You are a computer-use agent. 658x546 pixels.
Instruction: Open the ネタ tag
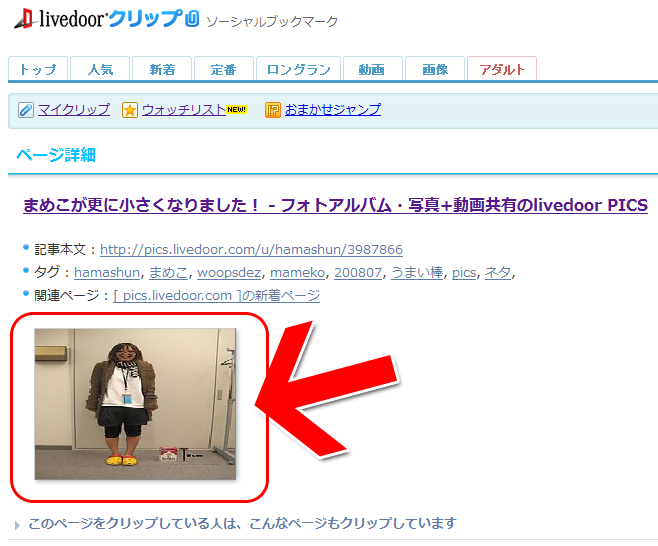tap(498, 273)
